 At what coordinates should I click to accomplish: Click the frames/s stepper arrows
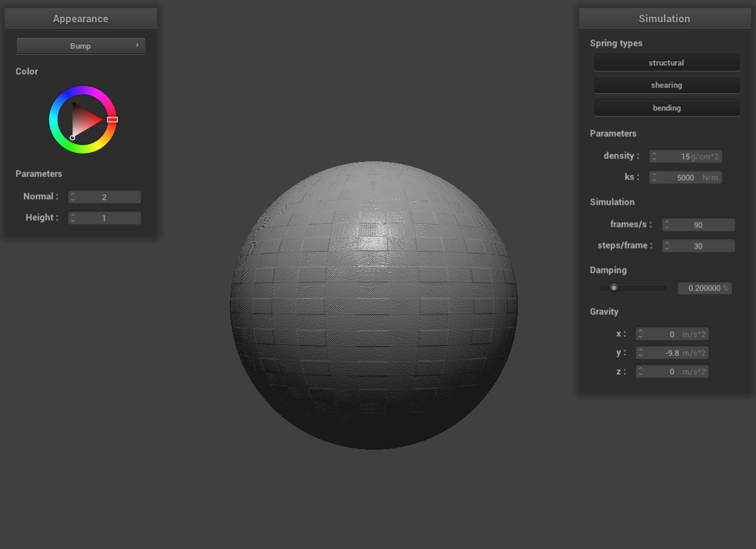pyautogui.click(x=666, y=225)
